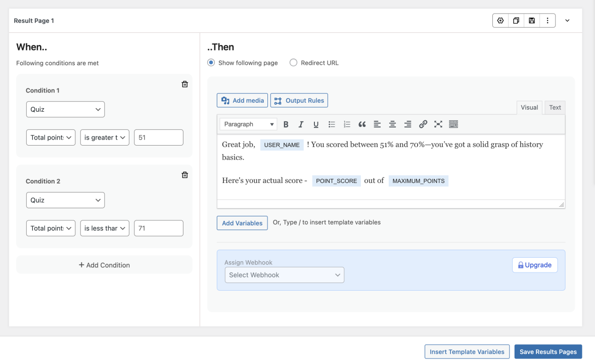Insert a hyperlink using the link icon
The height and width of the screenshot is (364, 595).
[x=423, y=124]
